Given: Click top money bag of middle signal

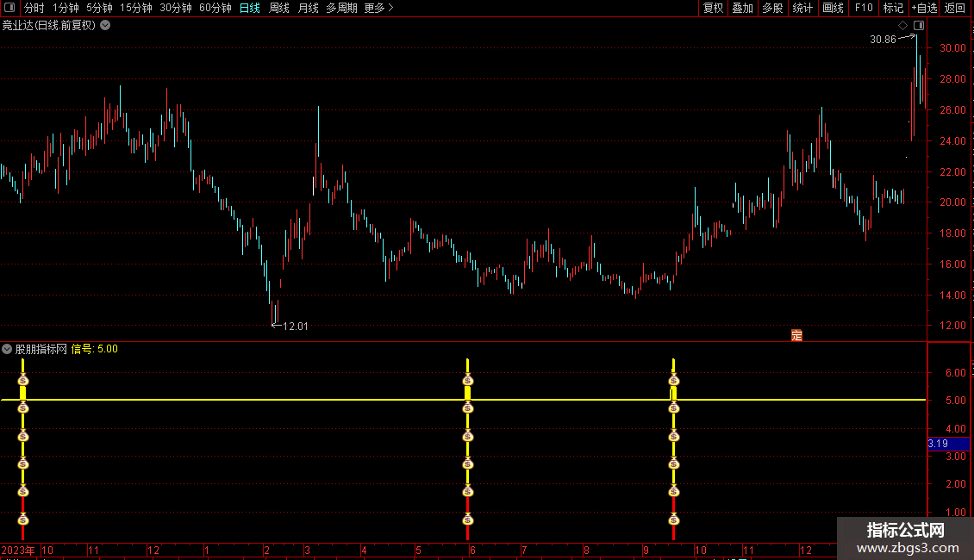Looking at the screenshot, I should [x=468, y=381].
